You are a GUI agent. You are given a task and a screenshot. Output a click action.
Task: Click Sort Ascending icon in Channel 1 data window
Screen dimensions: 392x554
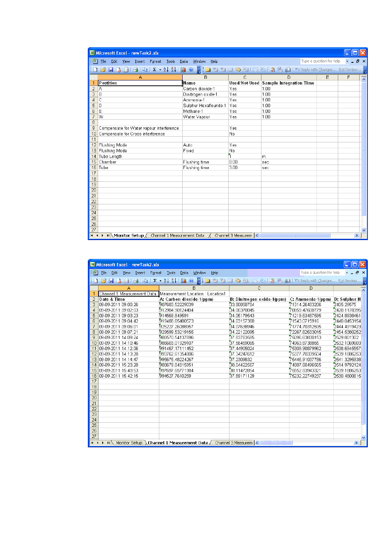tap(166, 281)
